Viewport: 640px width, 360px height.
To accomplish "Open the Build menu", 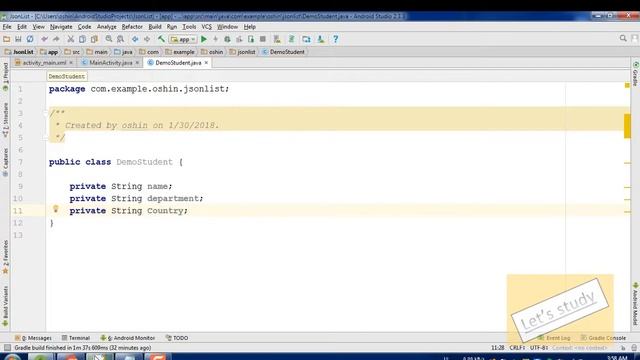I will [x=155, y=27].
